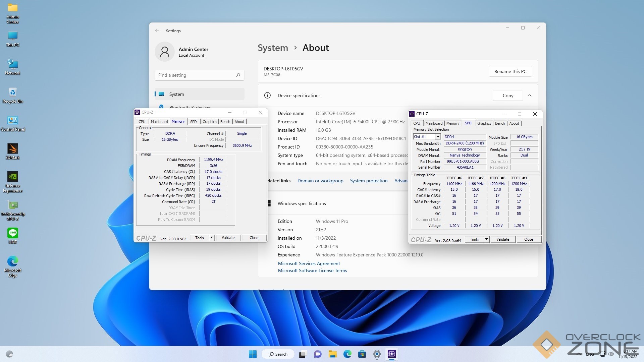644x362 pixels.
Task: Open the Microsoft Services Agreement link
Action: [309, 263]
